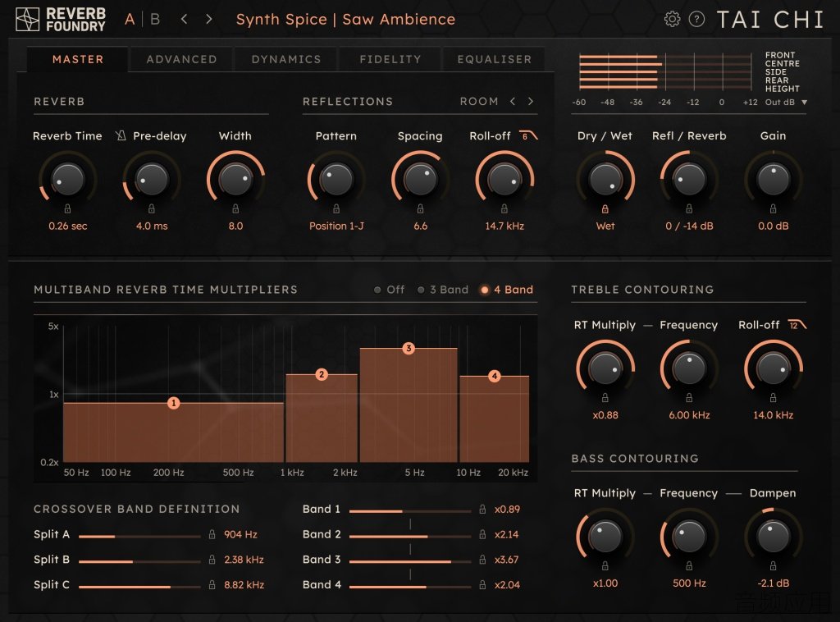Image resolution: width=840 pixels, height=622 pixels.
Task: Toggle lock under Dampen knob
Action: pyautogui.click(x=773, y=565)
